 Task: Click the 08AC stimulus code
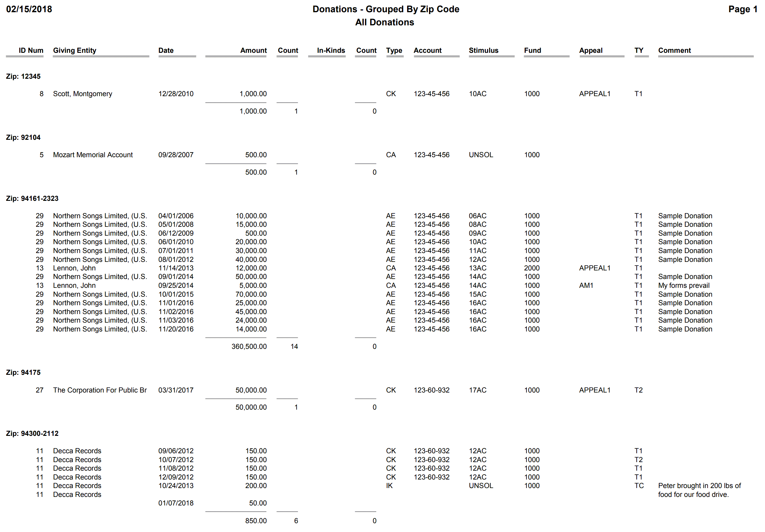pyautogui.click(x=478, y=225)
